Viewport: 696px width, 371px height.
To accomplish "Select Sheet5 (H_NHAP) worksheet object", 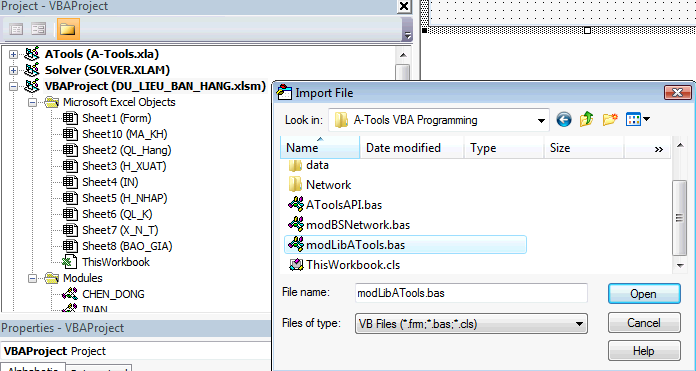I will 125,198.
